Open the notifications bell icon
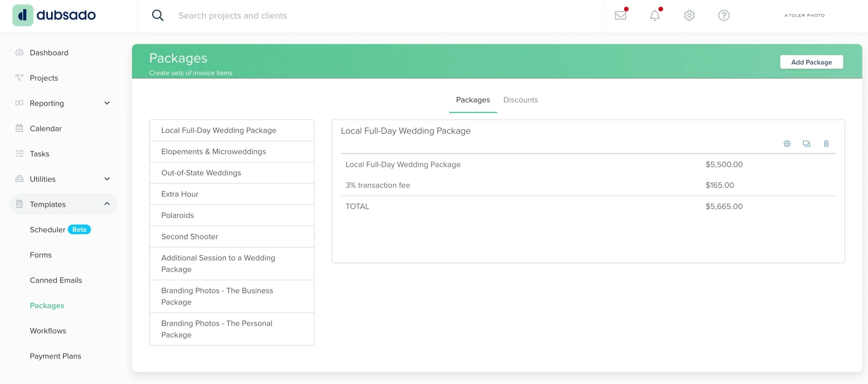868x384 pixels. pyautogui.click(x=655, y=15)
